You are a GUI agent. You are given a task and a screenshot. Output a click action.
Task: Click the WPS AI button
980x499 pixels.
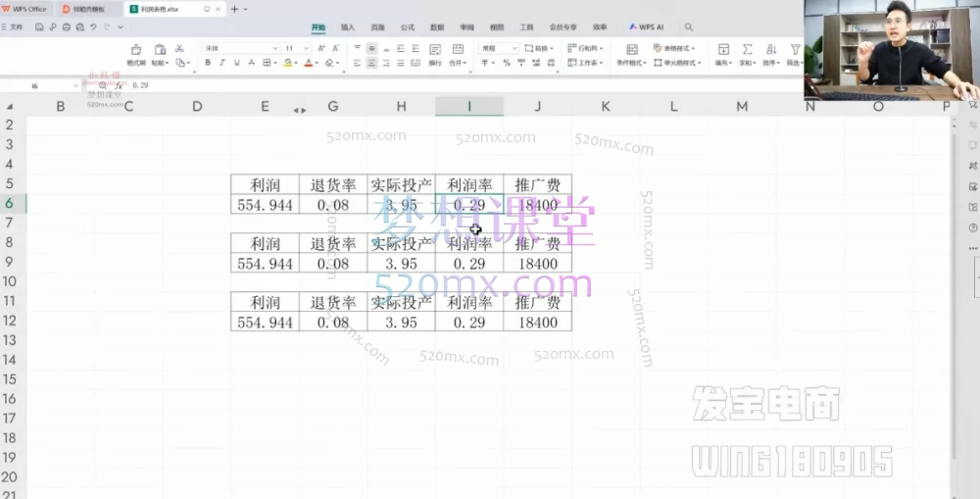coord(647,27)
